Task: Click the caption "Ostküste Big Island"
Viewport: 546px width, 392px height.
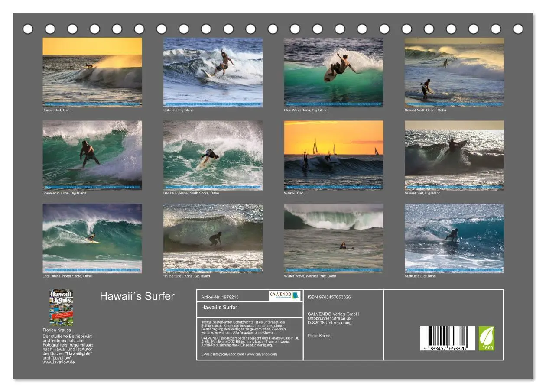Action: point(179,110)
